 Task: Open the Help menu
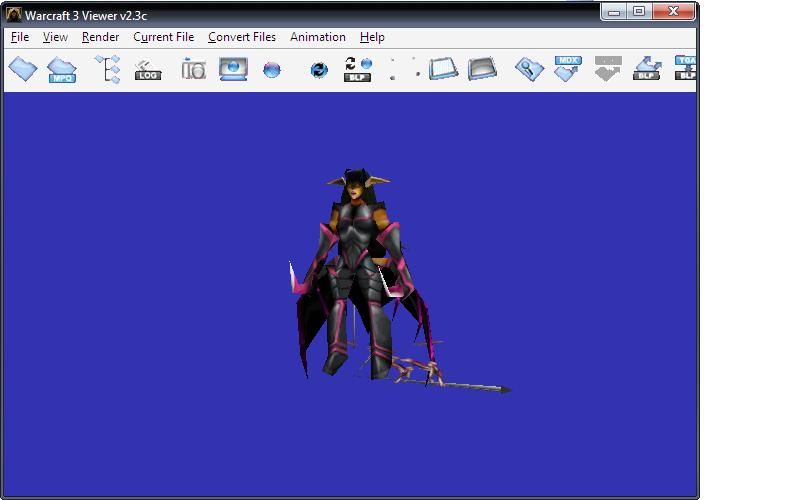click(x=372, y=37)
